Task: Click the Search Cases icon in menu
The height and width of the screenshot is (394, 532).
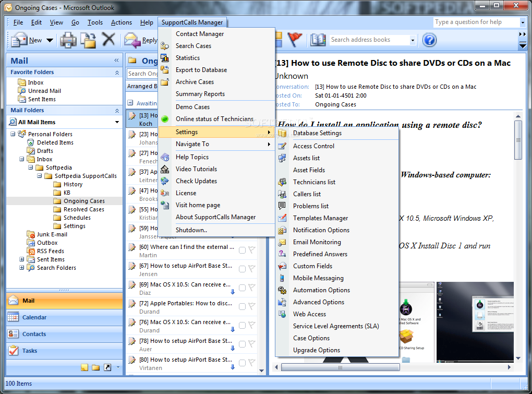Action: 165,46
